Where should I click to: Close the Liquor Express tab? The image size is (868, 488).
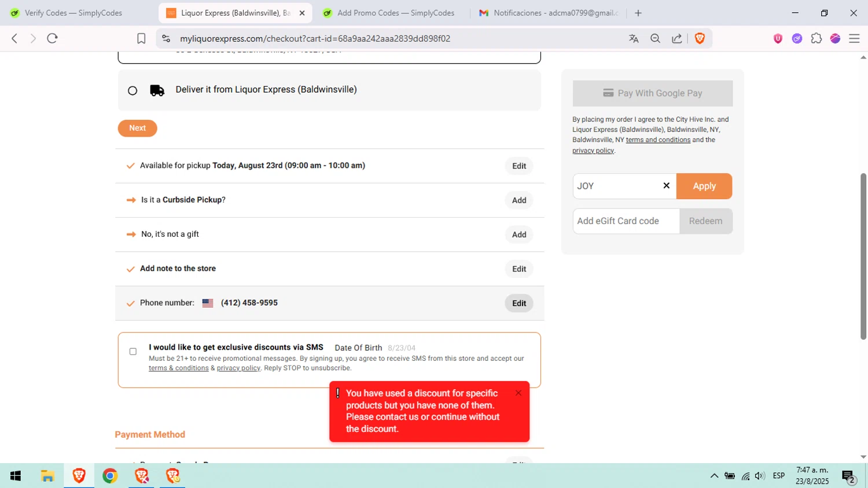[301, 13]
